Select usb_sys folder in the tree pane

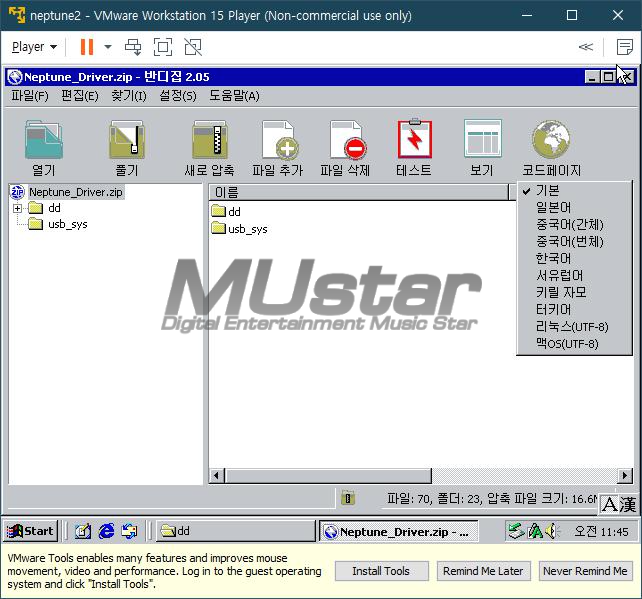(68, 224)
